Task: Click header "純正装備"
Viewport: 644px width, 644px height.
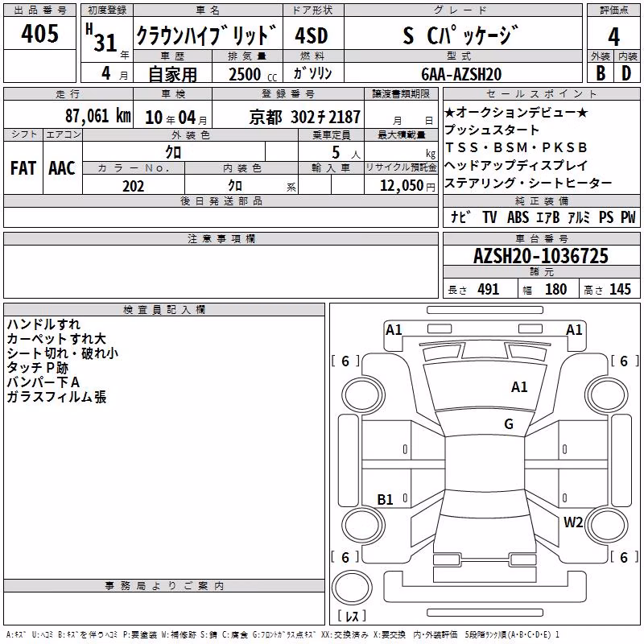Action: click(541, 200)
